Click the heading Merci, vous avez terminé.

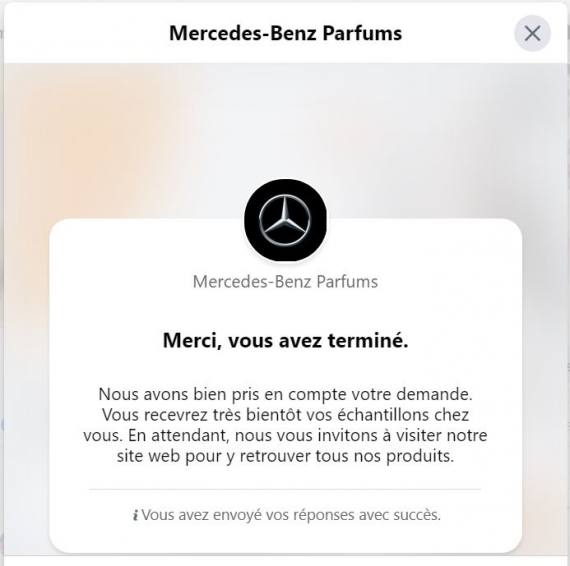[x=286, y=341]
